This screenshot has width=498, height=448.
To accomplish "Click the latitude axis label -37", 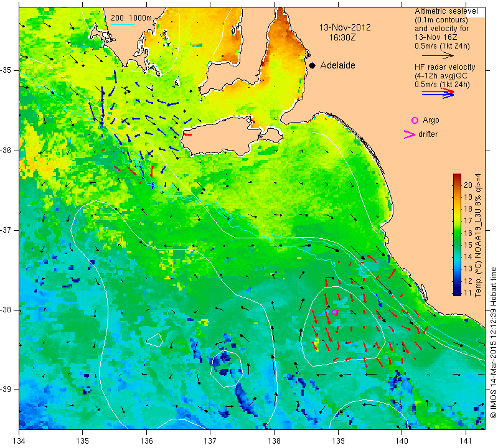I will (x=6, y=230).
